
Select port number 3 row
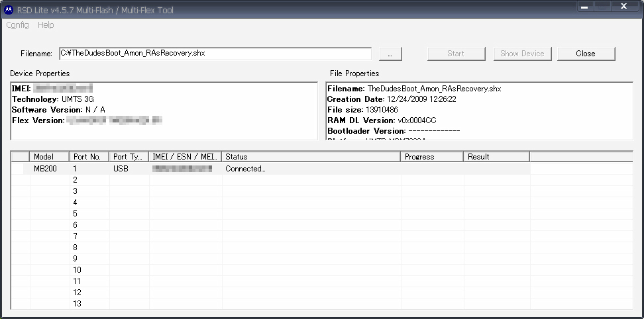point(271,191)
